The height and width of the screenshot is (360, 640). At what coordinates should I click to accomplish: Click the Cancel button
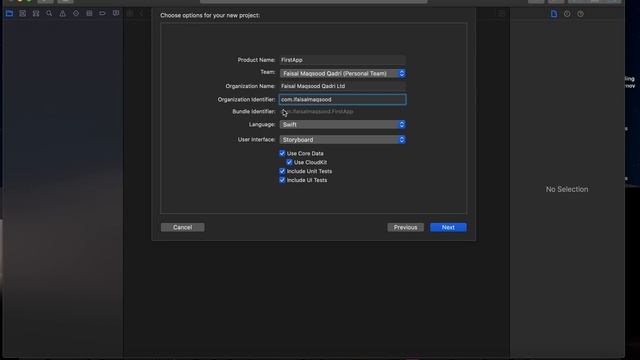pyautogui.click(x=182, y=227)
